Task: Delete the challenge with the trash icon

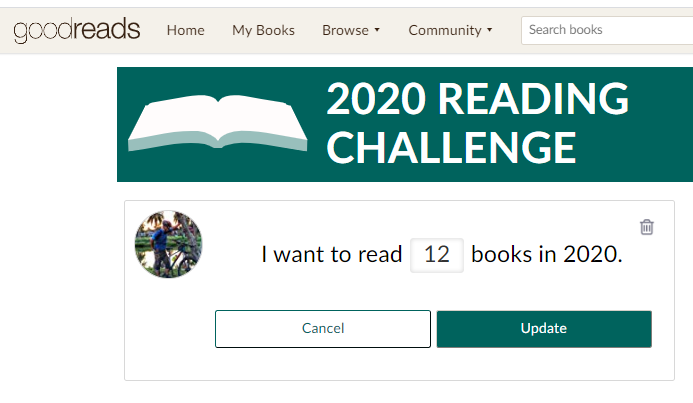Action: click(x=647, y=227)
